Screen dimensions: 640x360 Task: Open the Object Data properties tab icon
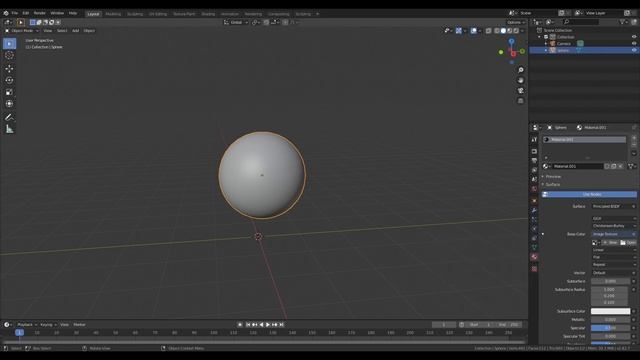click(x=534, y=247)
